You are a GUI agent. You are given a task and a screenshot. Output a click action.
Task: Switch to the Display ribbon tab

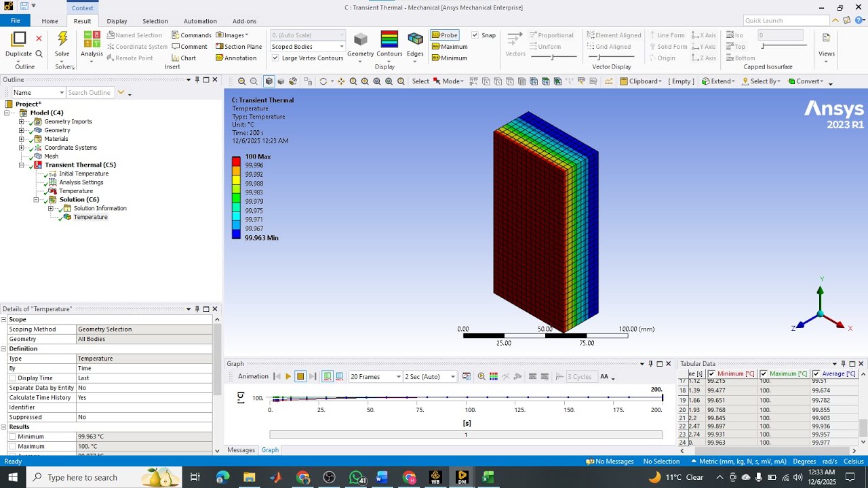117,21
